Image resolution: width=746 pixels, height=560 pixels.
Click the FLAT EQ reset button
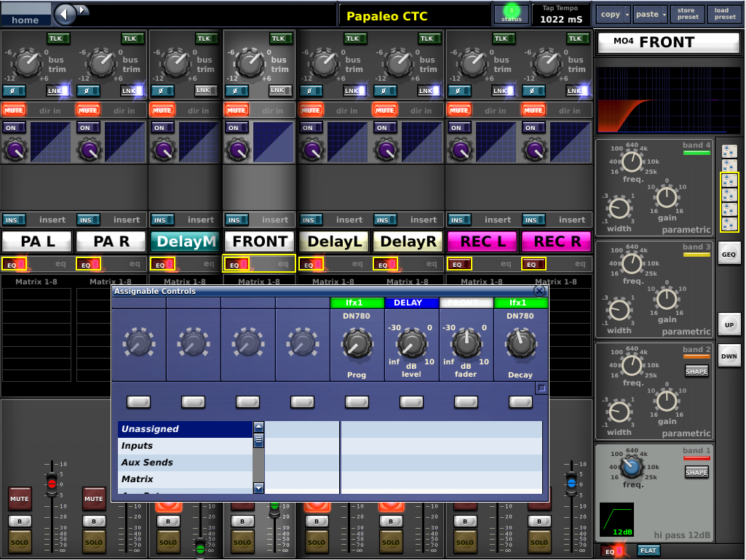coord(648,551)
